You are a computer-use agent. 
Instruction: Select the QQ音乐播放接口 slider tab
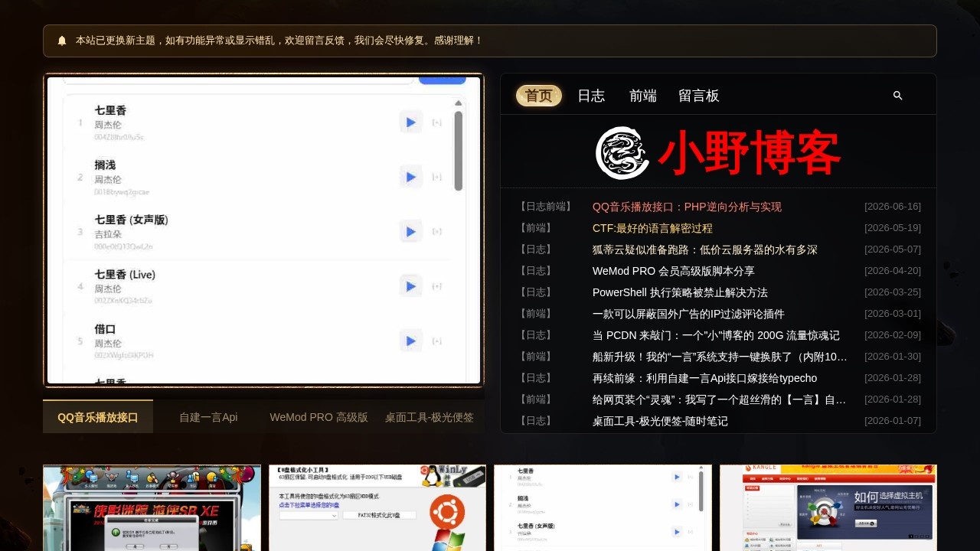pyautogui.click(x=98, y=417)
